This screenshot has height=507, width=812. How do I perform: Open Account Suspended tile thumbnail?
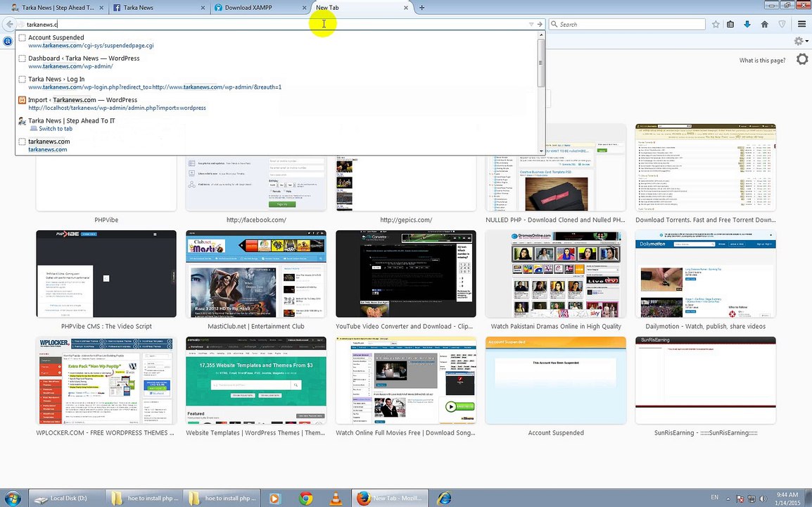[556, 380]
